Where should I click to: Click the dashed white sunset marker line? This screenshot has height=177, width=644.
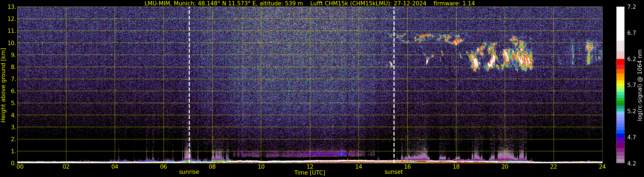[x=394, y=85]
